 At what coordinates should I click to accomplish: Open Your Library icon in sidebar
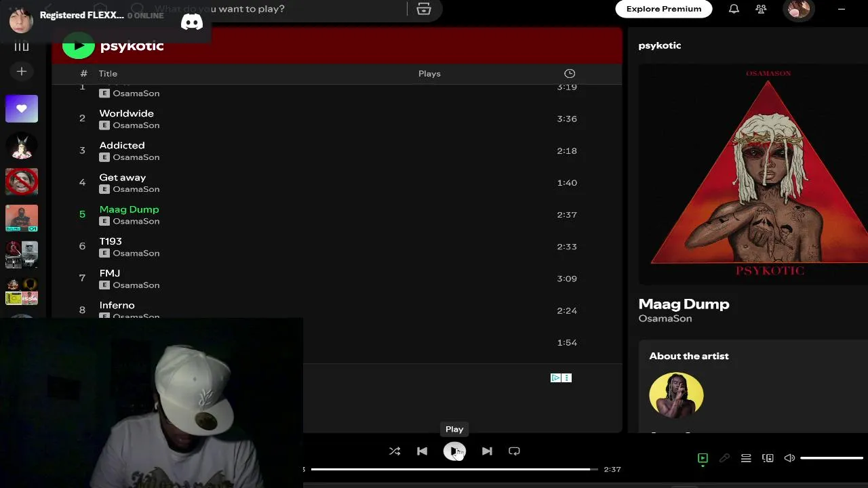[22, 46]
